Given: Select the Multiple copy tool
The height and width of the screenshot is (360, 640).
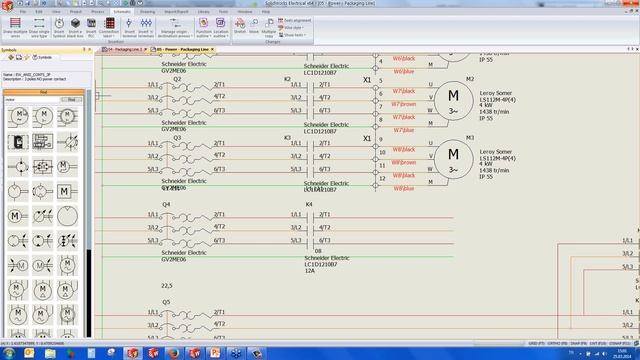Looking at the screenshot, I should pyautogui.click(x=269, y=28).
